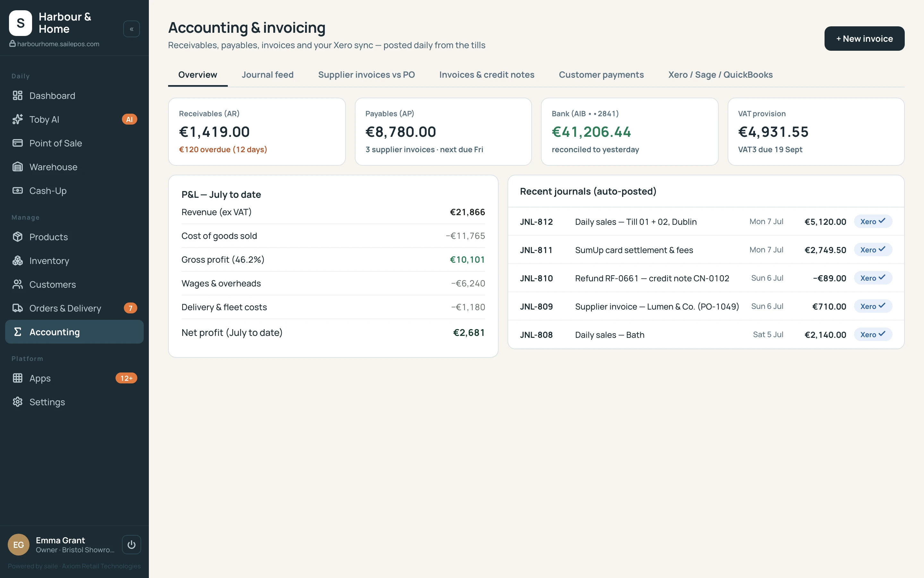The width and height of the screenshot is (924, 578).
Task: Select journal JNL-808 Daily sales — Bath
Action: click(706, 335)
